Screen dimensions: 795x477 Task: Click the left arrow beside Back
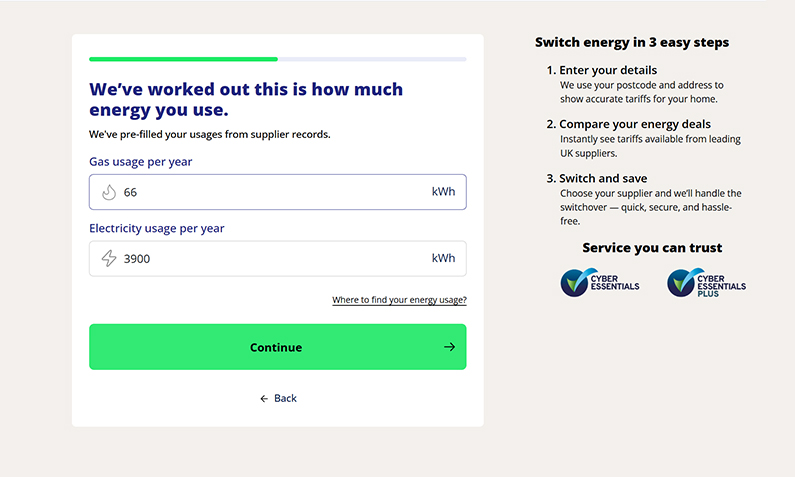click(x=264, y=399)
